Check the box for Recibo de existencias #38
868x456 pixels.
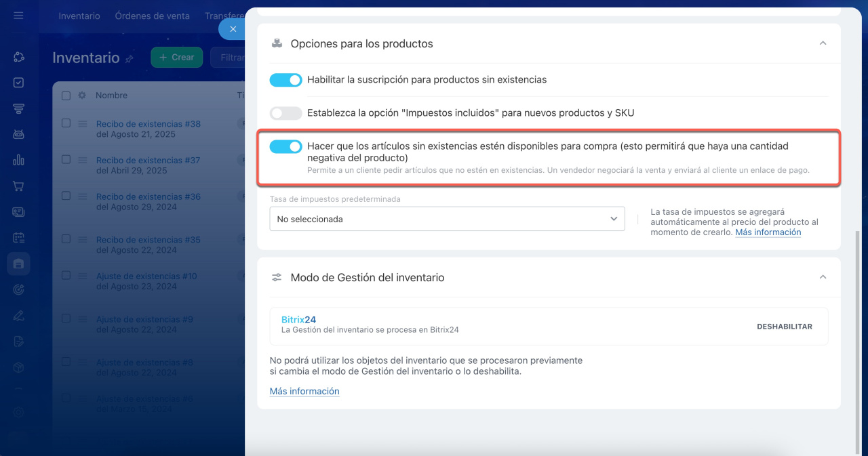(x=66, y=123)
